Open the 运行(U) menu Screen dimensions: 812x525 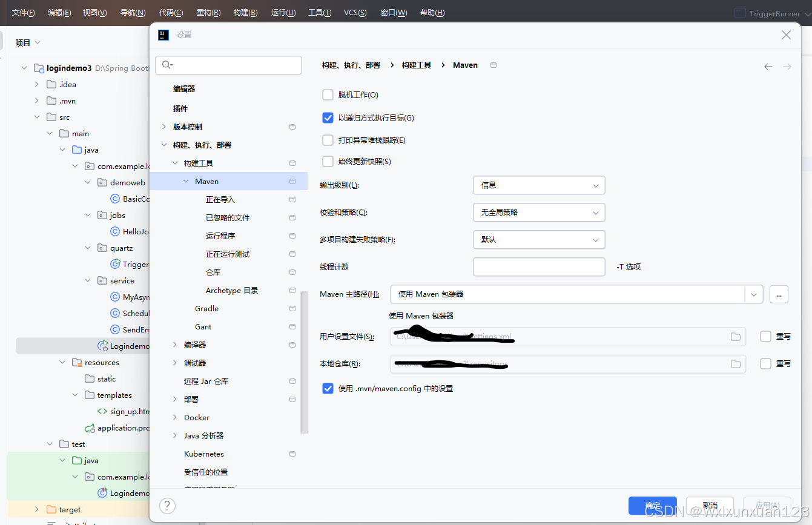[x=283, y=13]
